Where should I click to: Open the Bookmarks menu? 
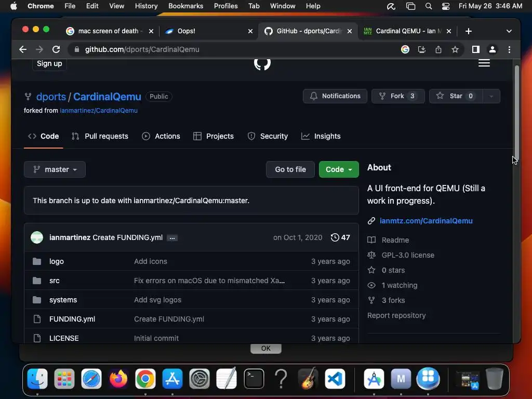pyautogui.click(x=185, y=6)
